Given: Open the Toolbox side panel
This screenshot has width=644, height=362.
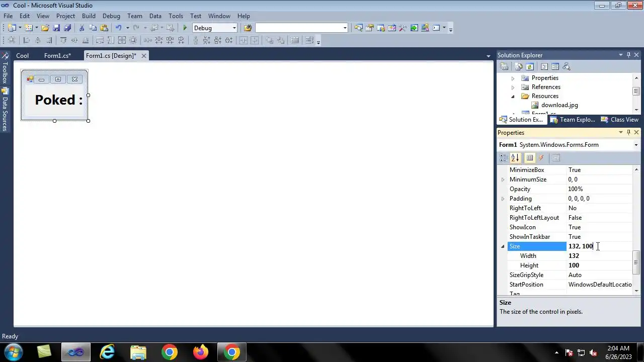Looking at the screenshot, I should tap(5, 68).
